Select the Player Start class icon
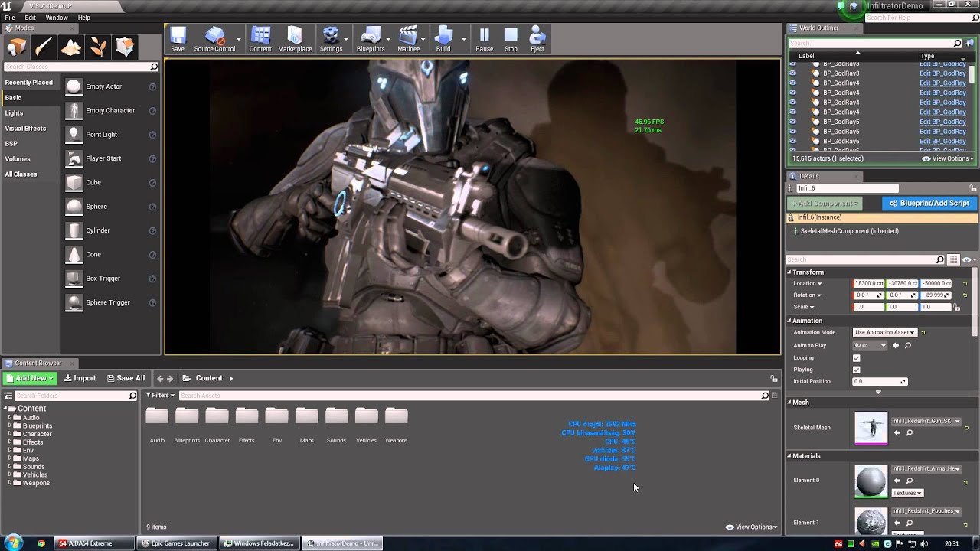The image size is (980, 551). [73, 158]
